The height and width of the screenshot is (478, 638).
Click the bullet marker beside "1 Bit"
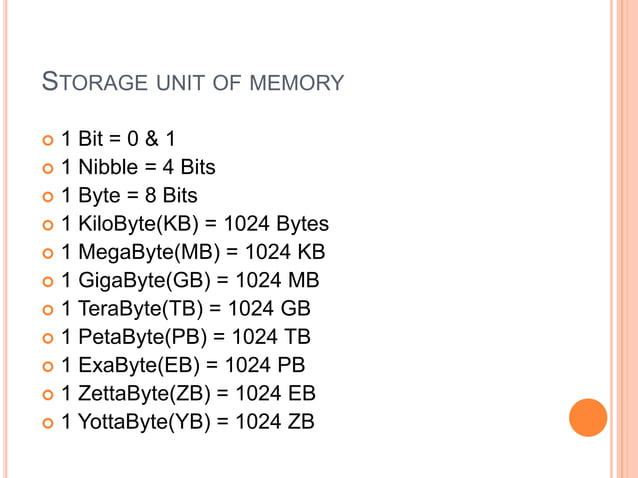(46, 139)
